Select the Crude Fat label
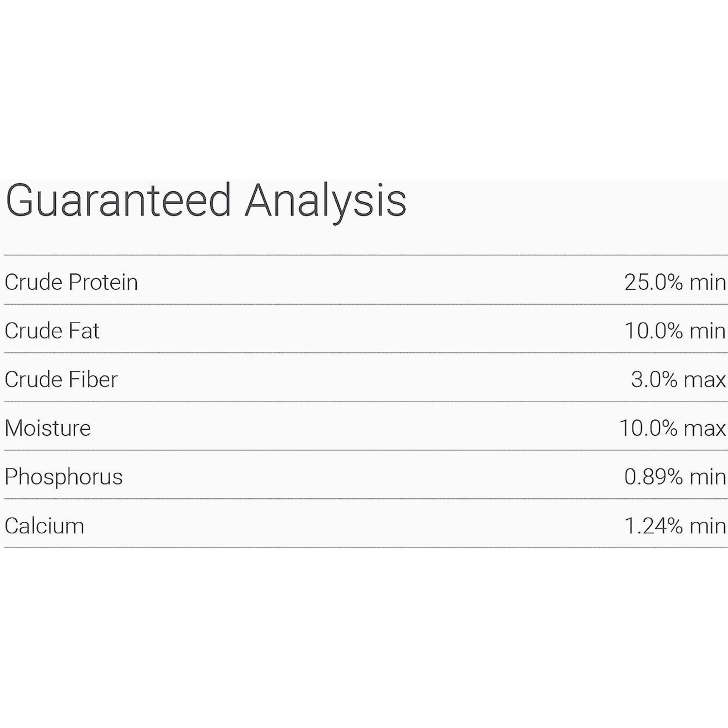The height and width of the screenshot is (728, 728). point(52,331)
